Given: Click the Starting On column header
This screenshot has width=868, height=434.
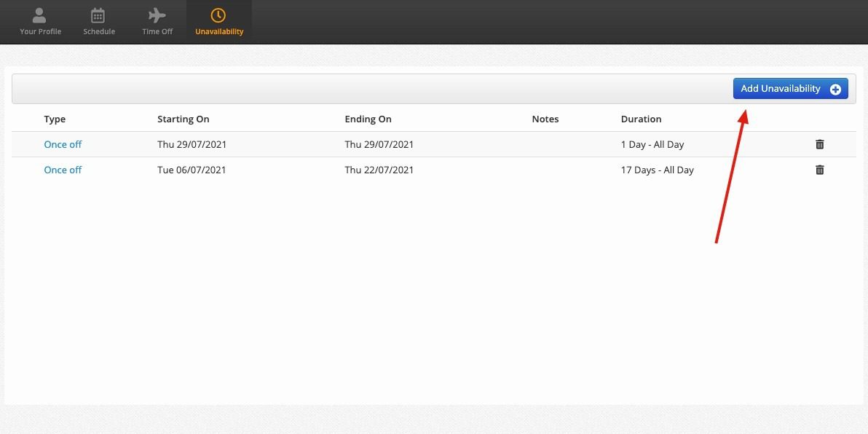Looking at the screenshot, I should 184,119.
